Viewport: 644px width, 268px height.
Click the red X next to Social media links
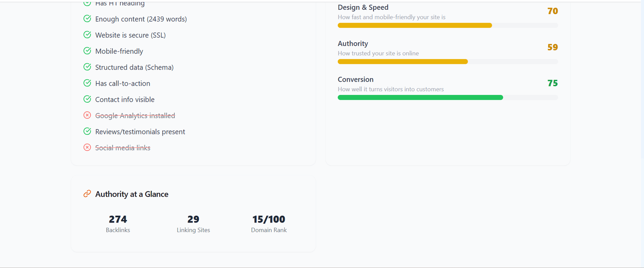pos(87,147)
